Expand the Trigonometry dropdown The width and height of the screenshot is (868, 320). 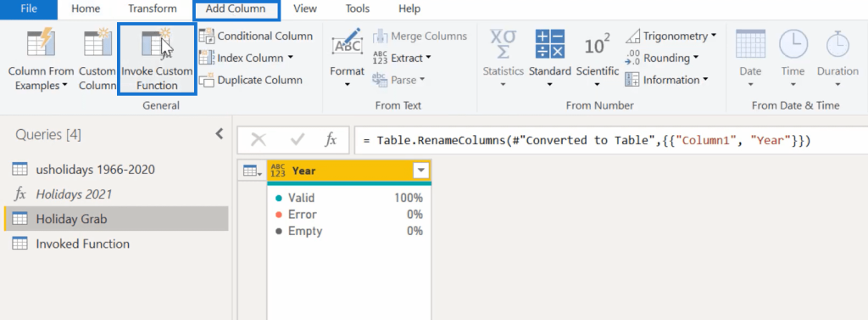(713, 36)
